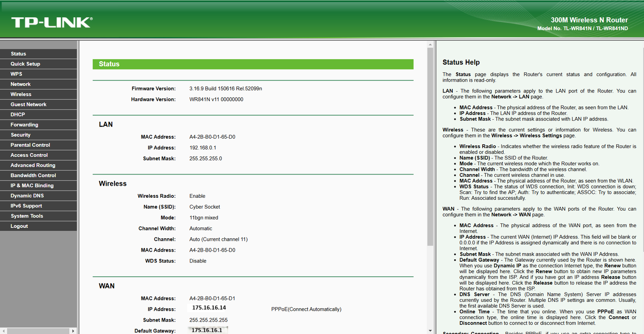This screenshot has width=644, height=334.
Task: Click the Wireless section heading
Action: [x=113, y=184]
